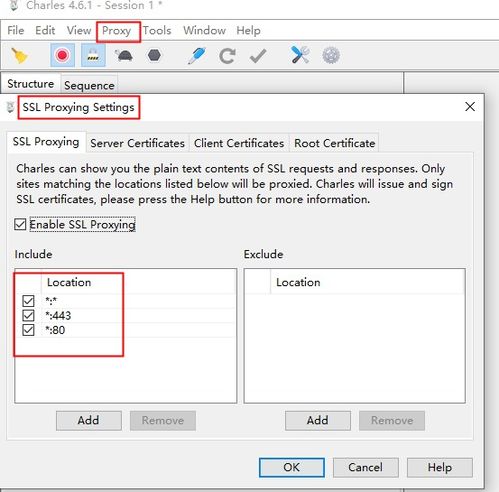Open the File menu
The image size is (499, 492).
tap(16, 30)
